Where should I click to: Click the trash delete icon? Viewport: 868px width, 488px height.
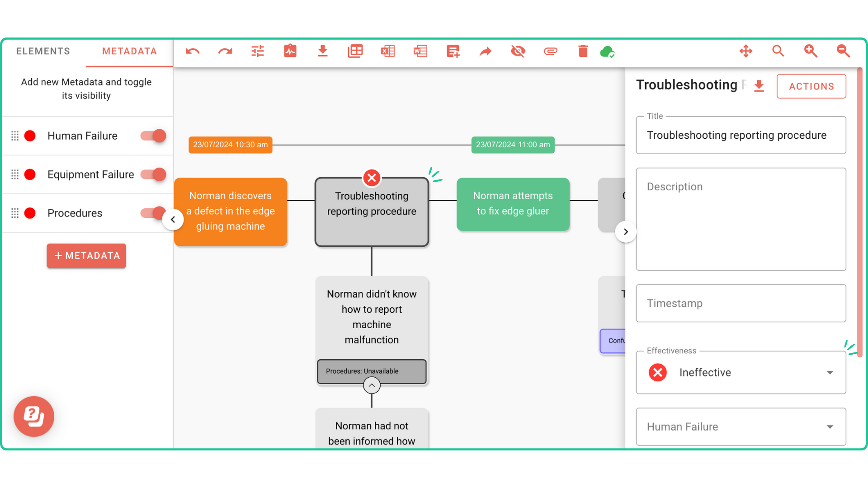(x=583, y=52)
